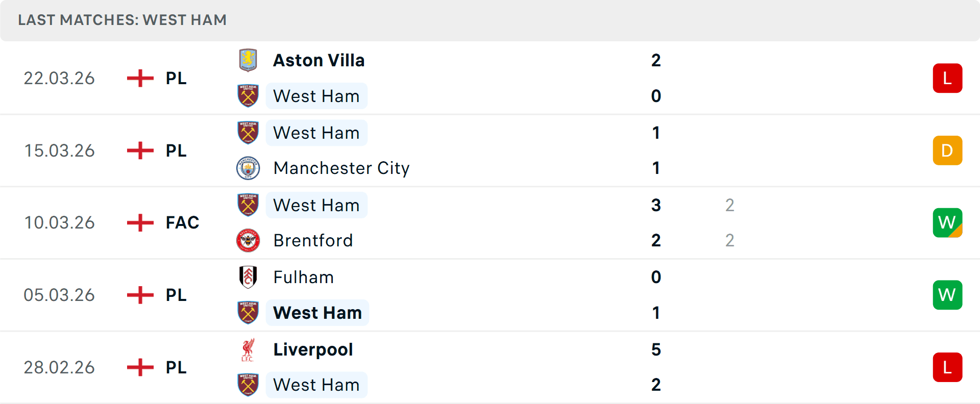Click the red L badge for the Aston Villa match

(x=947, y=78)
